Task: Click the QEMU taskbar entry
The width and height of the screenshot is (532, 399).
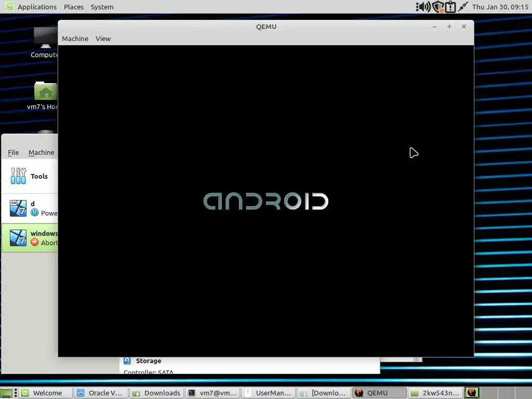Action: tap(379, 393)
